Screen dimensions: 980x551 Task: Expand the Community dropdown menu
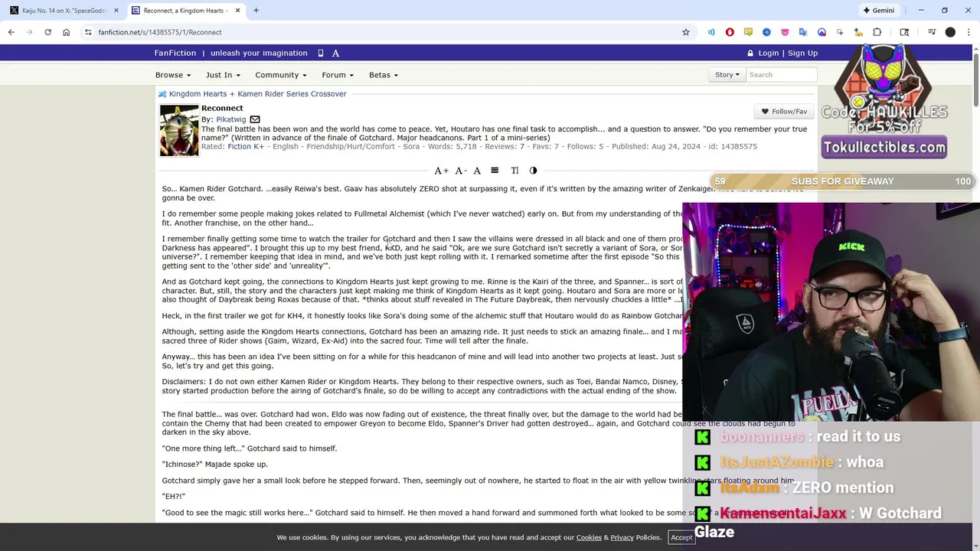(281, 75)
